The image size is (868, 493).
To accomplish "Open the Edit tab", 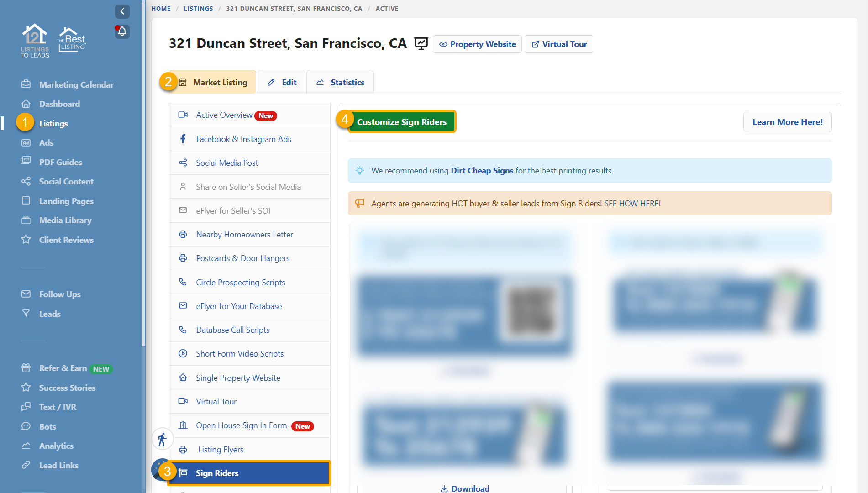I will pos(282,82).
